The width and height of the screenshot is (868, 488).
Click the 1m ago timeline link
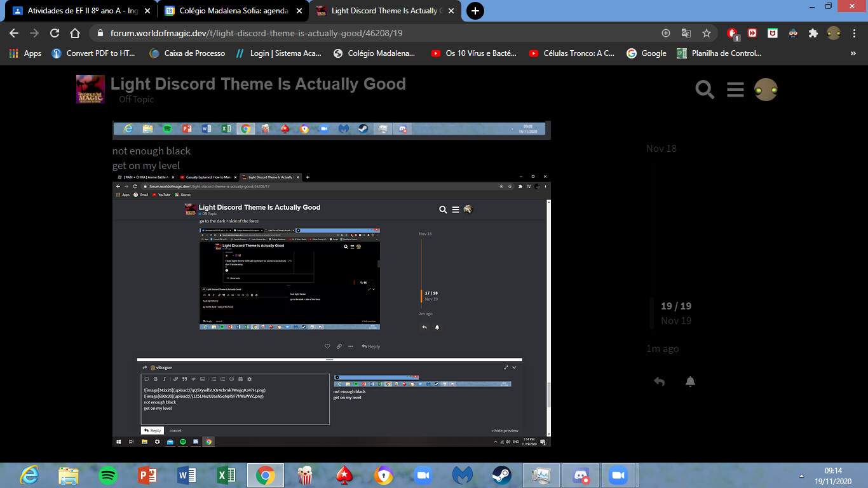(663, 349)
